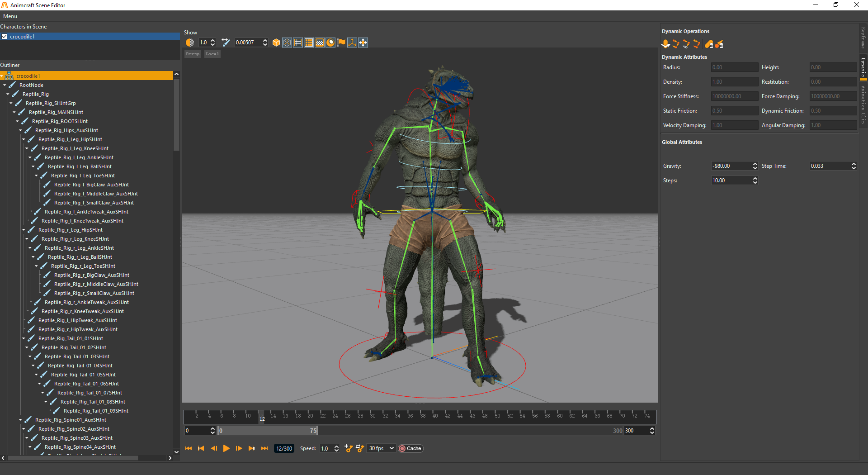Collapse the Reptile_Rig_Tail_01_01SHJnt tree node
The width and height of the screenshot is (868, 475).
pyautogui.click(x=24, y=338)
